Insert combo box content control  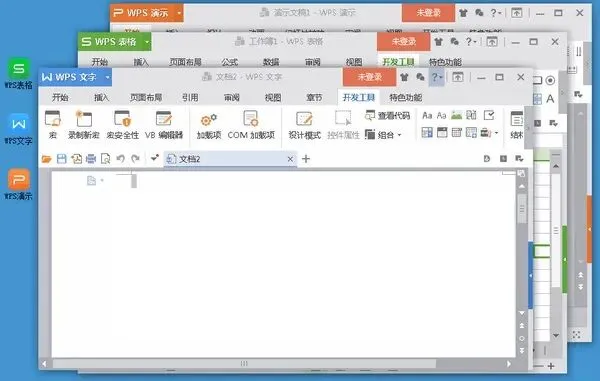coord(427,133)
